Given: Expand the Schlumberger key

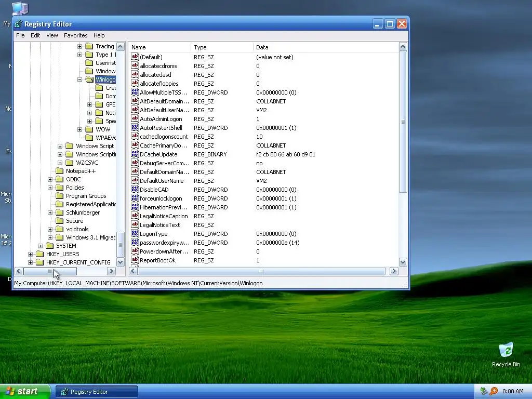Looking at the screenshot, I should (x=50, y=212).
